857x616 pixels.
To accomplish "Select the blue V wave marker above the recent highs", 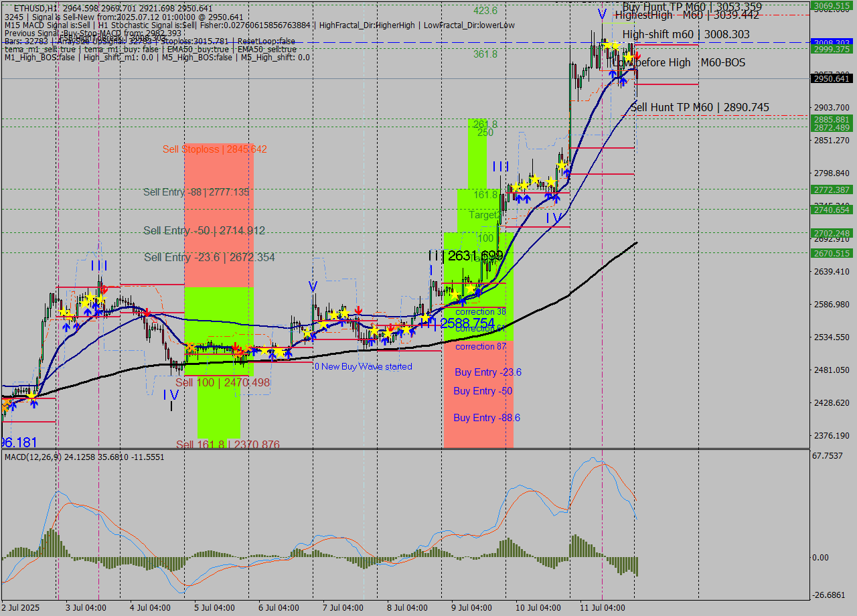I will [x=602, y=12].
